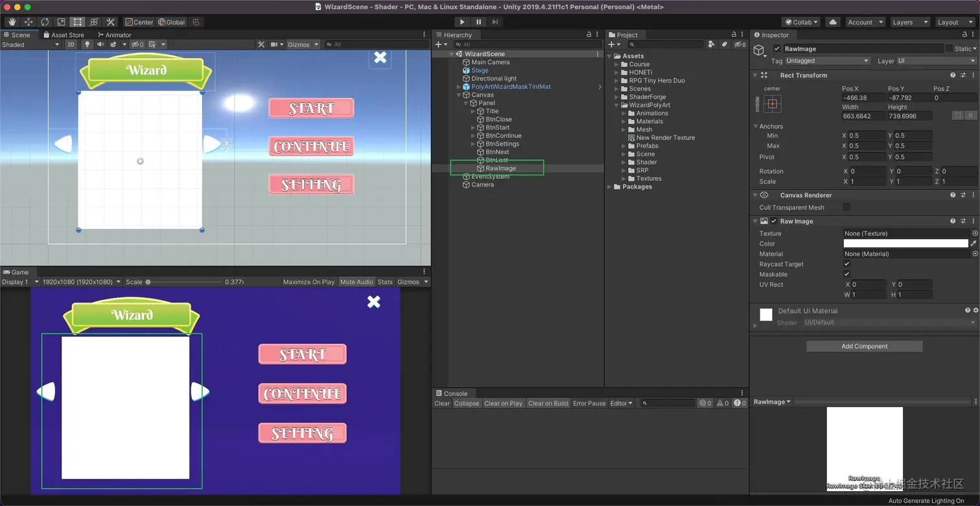Switch to the Asset Store tab
980x506 pixels.
point(64,35)
